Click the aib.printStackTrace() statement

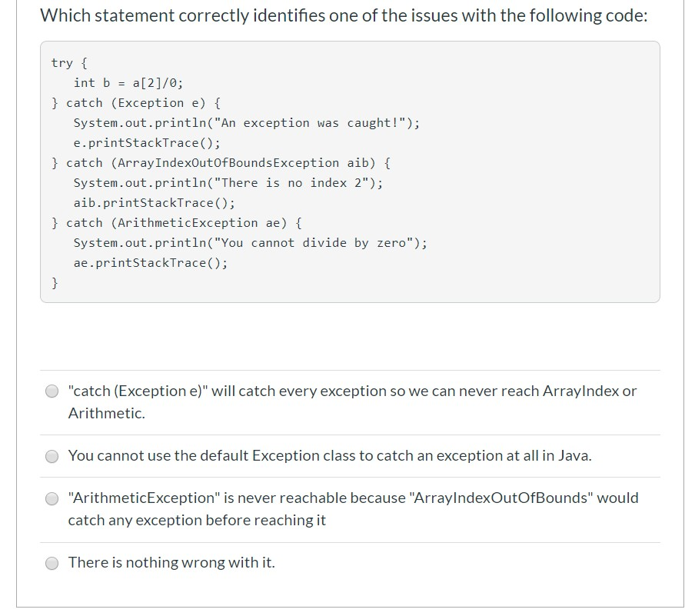tap(154, 202)
